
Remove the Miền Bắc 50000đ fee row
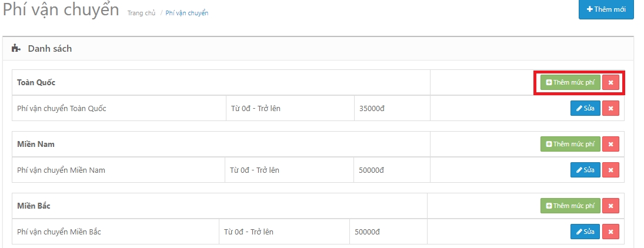point(610,232)
